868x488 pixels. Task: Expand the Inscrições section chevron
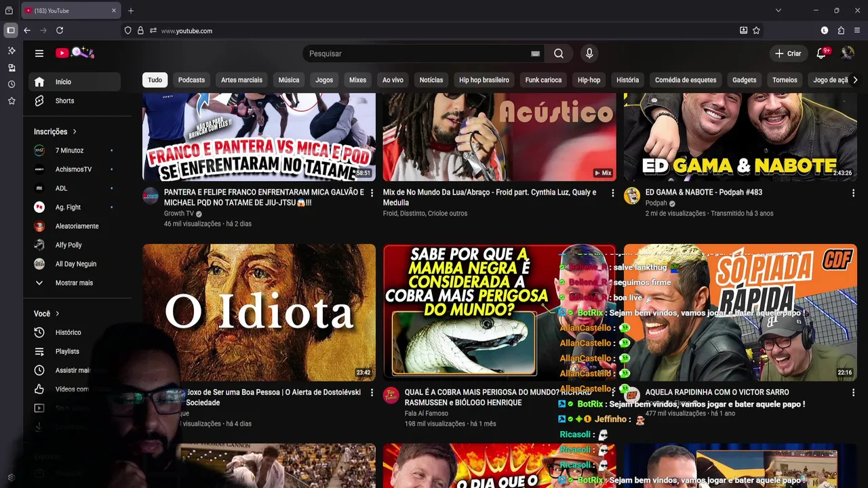point(74,131)
